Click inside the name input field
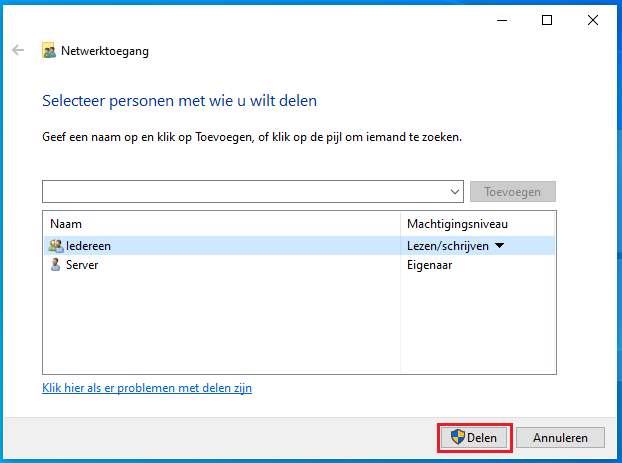Viewport: 622px width, 463px height. click(246, 192)
